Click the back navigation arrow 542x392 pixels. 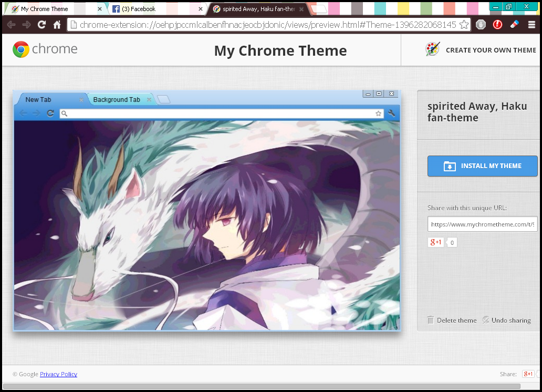[11, 24]
